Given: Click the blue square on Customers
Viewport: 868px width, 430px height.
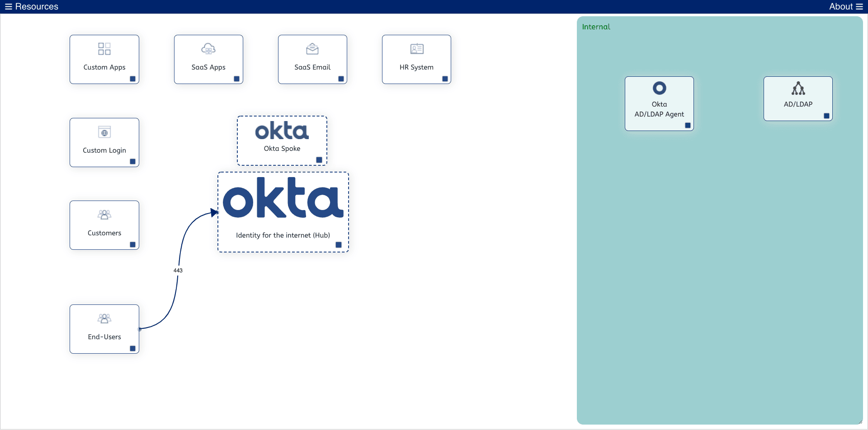Looking at the screenshot, I should point(133,244).
